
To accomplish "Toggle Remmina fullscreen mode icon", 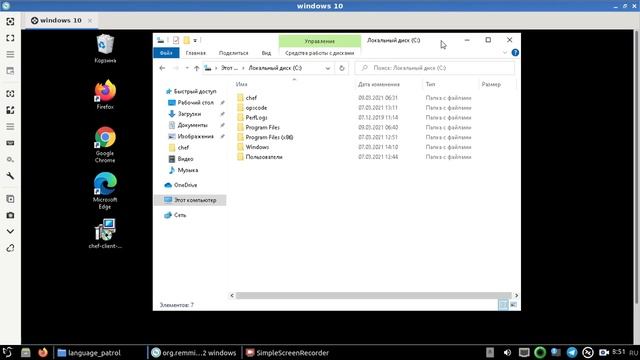I will 10,38.
